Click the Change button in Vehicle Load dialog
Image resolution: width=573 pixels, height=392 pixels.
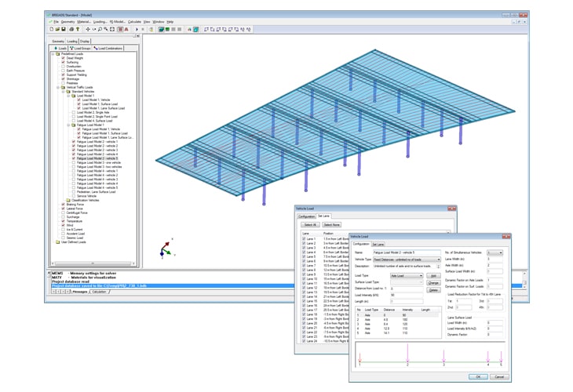433,283
